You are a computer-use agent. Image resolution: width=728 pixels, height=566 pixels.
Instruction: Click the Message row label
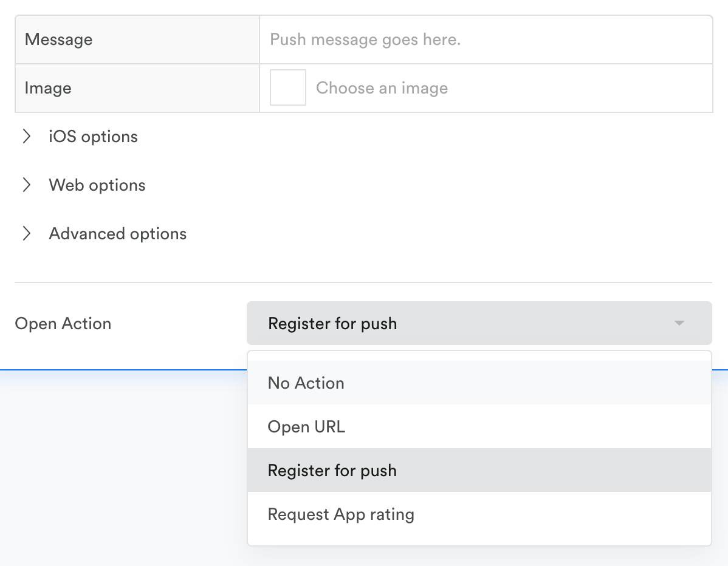click(59, 40)
